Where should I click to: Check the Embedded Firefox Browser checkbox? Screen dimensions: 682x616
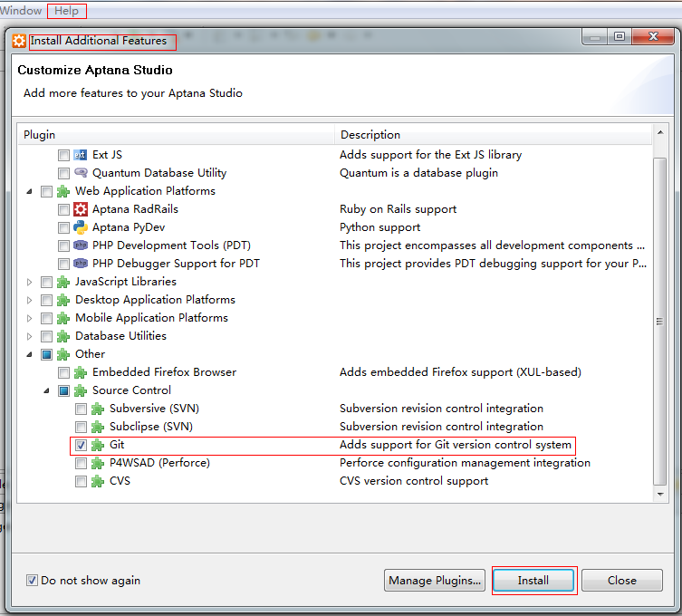pyautogui.click(x=63, y=373)
